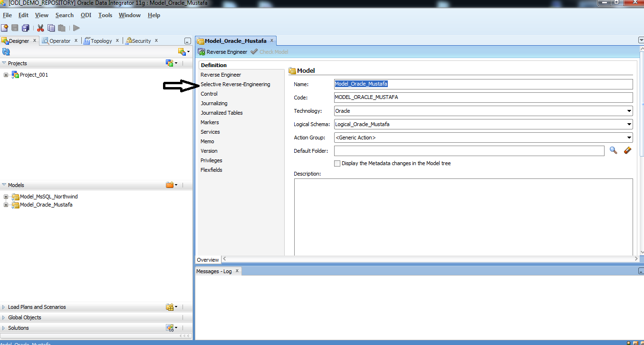Open the editor tab list dropdown arrow
644x345 pixels.
641,40
